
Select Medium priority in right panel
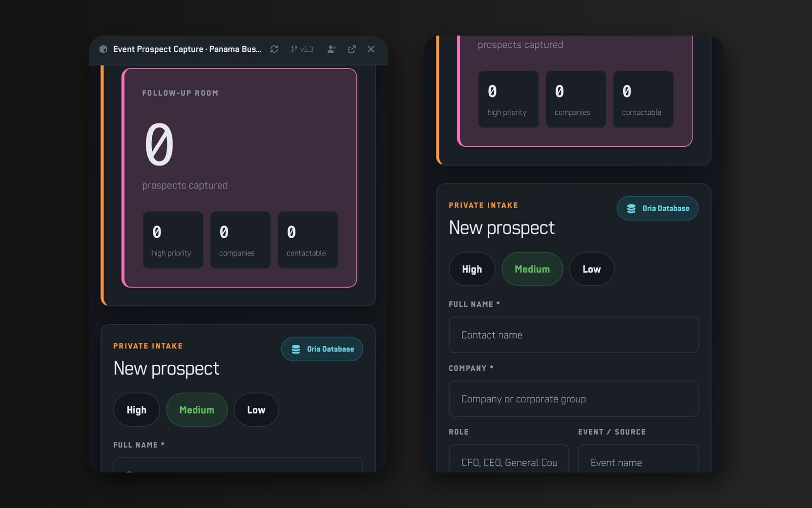coord(532,269)
